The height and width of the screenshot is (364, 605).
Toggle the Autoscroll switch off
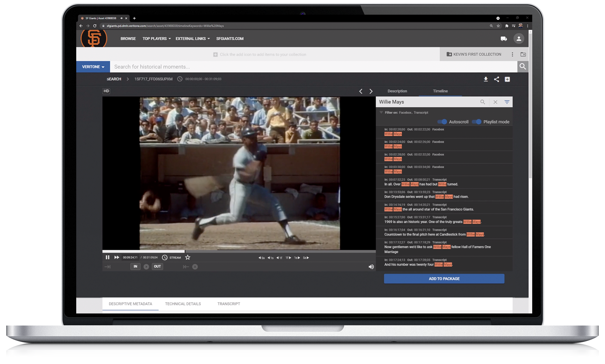click(442, 122)
